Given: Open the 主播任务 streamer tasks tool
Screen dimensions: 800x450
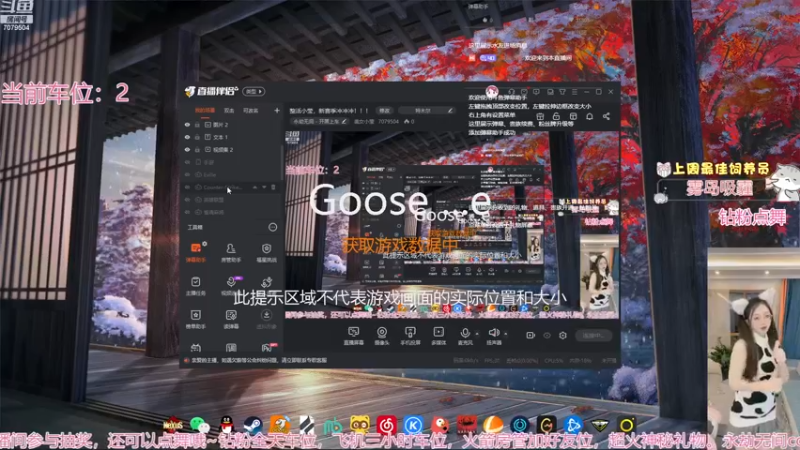Looking at the screenshot, I should (196, 286).
